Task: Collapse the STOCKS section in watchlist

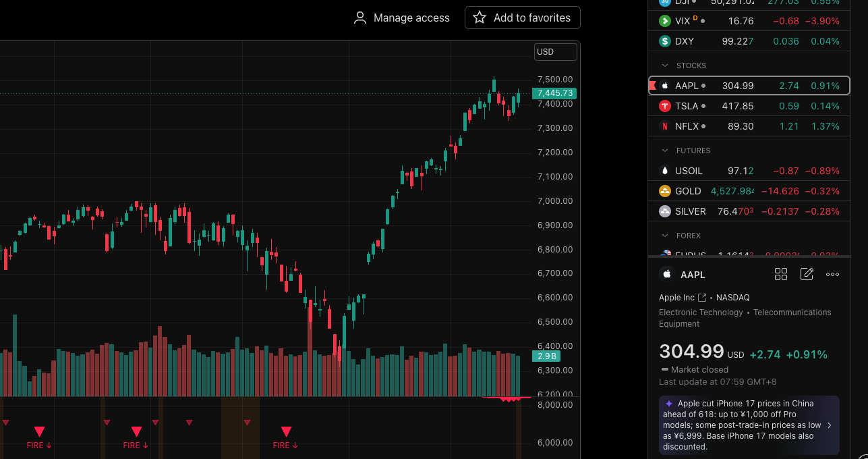Action: 665,65
